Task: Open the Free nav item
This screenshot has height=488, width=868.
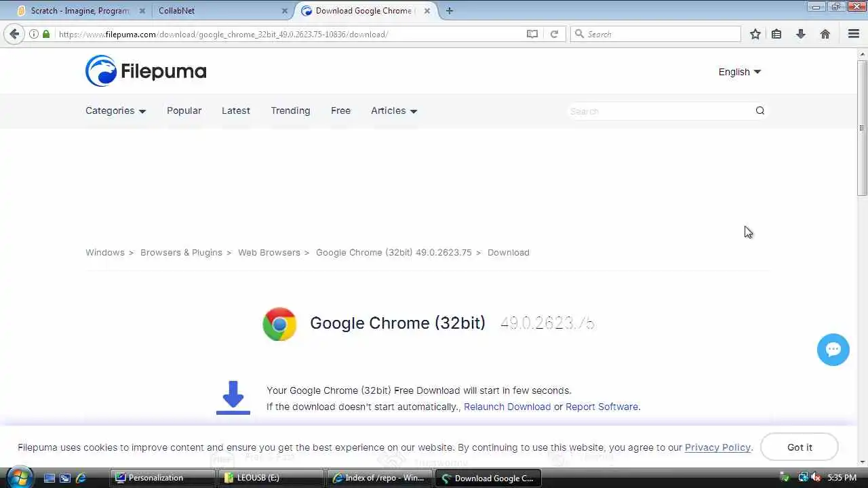Action: click(x=340, y=110)
